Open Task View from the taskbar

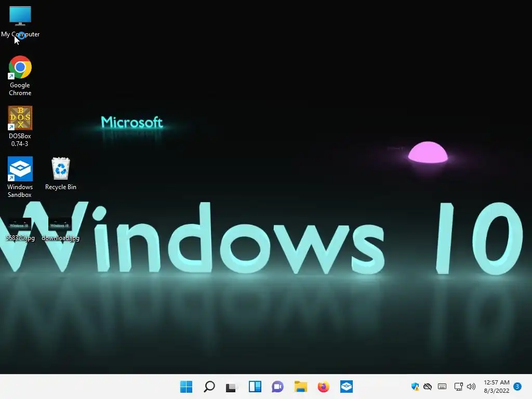(232, 387)
